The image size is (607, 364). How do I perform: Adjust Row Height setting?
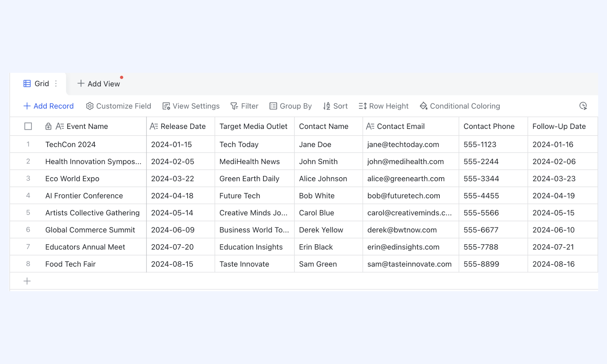point(383,106)
